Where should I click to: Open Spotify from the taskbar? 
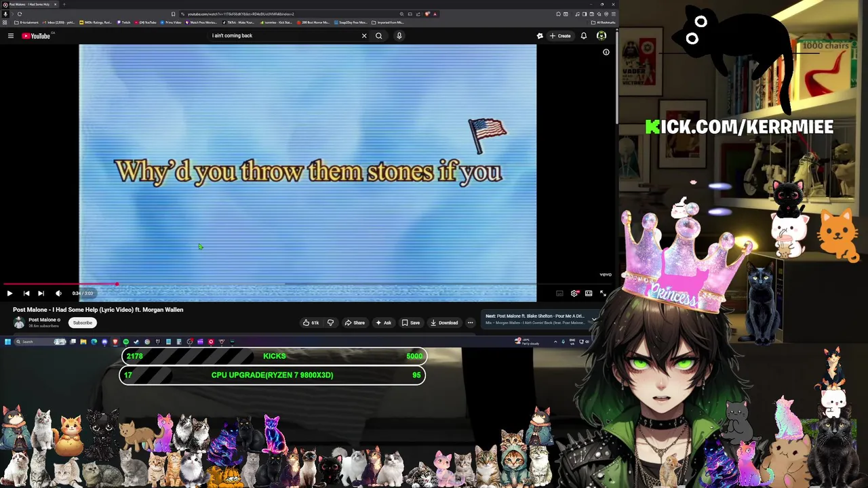(x=125, y=342)
